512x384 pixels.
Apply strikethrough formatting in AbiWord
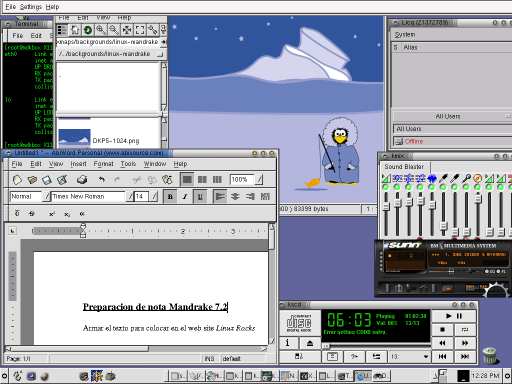32,214
